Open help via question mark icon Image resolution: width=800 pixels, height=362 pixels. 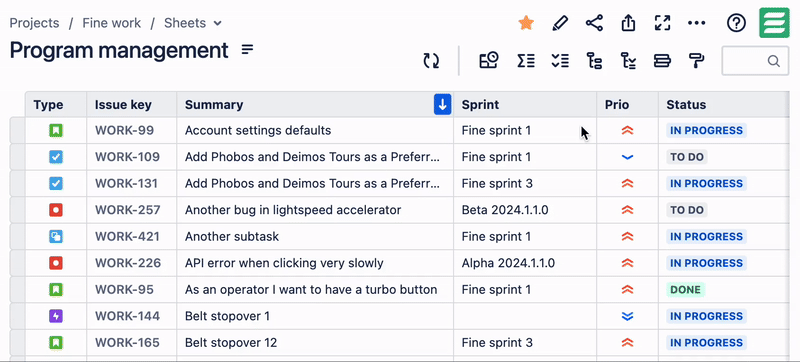736,23
